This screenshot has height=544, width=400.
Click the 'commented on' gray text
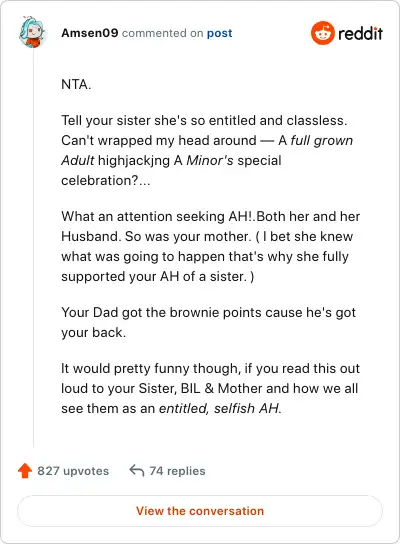point(163,33)
